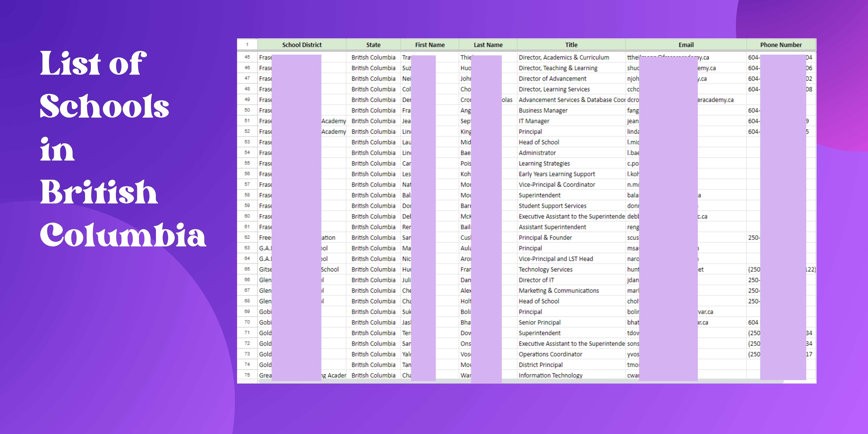Click the 'IT Manager' title cell
The height and width of the screenshot is (434, 868).
[x=534, y=121]
